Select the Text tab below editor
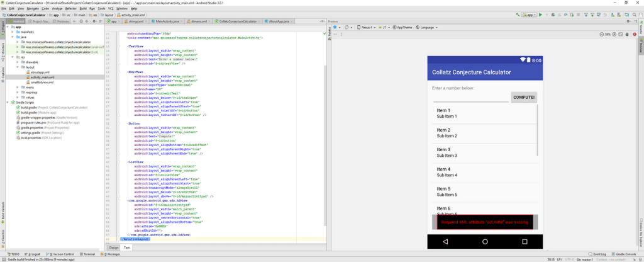644x262 pixels. pos(127,248)
